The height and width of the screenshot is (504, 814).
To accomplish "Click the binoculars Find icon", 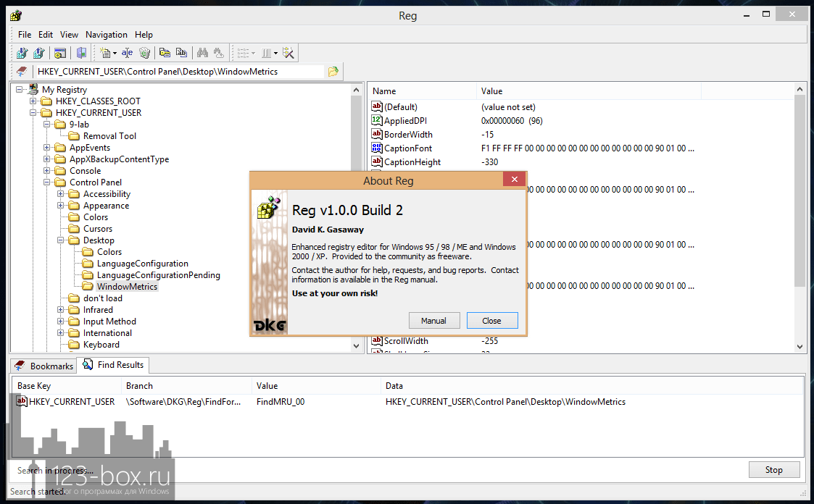I will click(202, 53).
